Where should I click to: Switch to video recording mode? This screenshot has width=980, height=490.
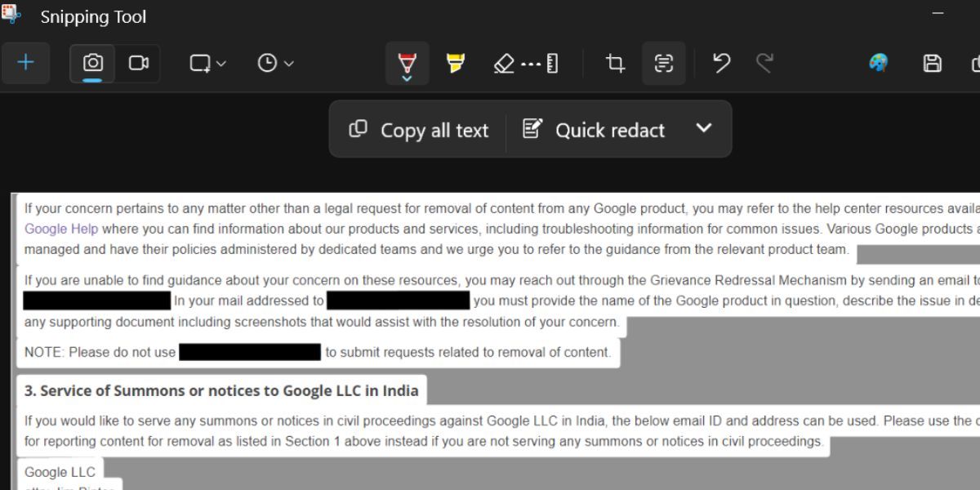coord(138,63)
